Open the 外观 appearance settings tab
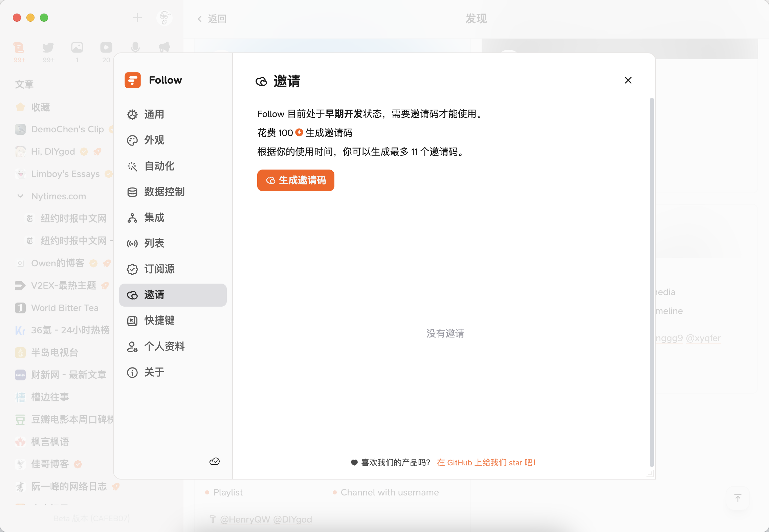769x532 pixels. (x=173, y=140)
